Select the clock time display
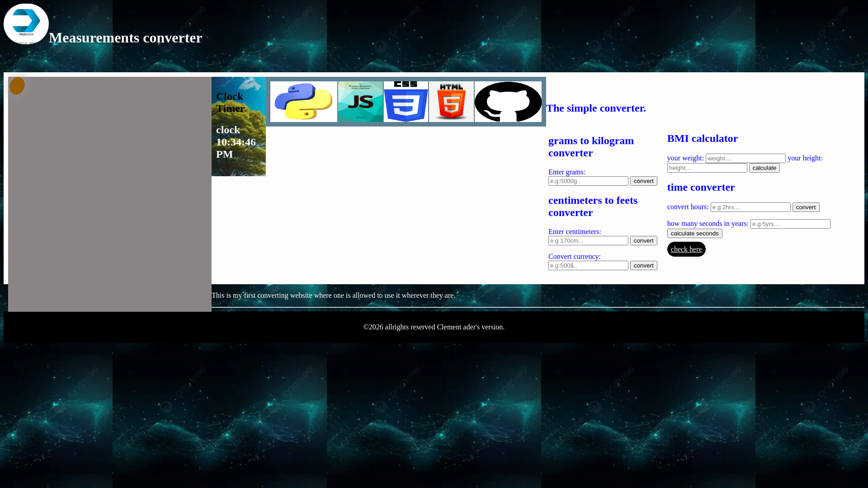 pos(236,142)
